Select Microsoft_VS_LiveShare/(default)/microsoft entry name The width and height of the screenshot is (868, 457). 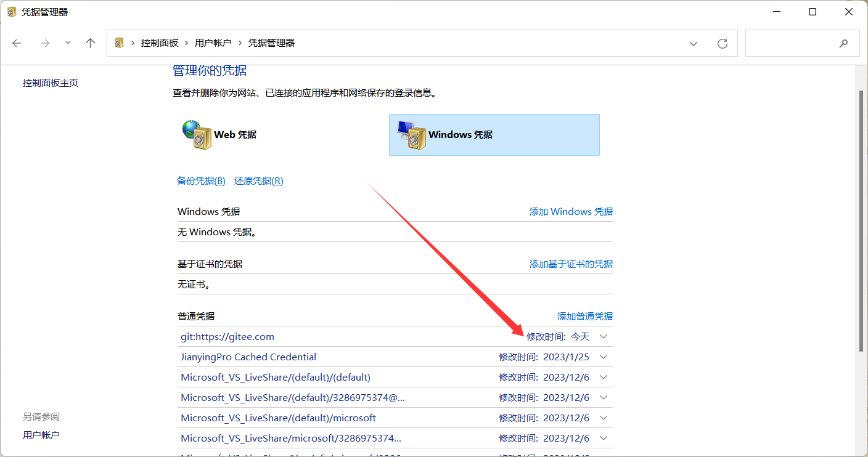pos(279,418)
